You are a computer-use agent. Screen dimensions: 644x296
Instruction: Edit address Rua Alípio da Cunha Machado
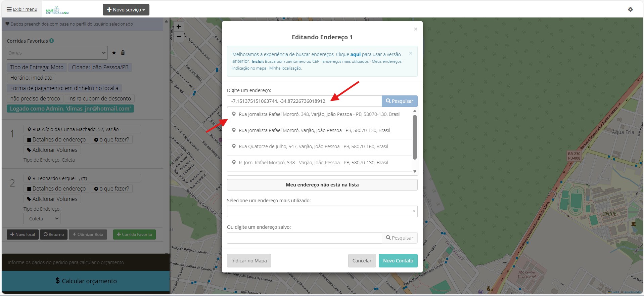pos(82,129)
